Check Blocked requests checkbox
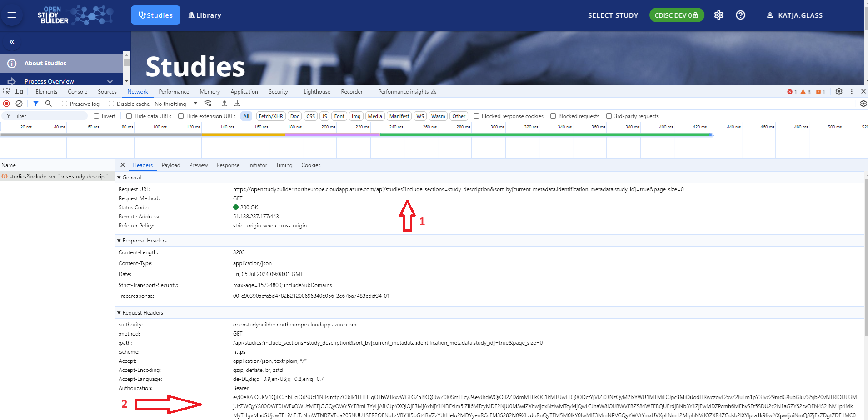Screen dimensions: 868x420 pos(553,116)
